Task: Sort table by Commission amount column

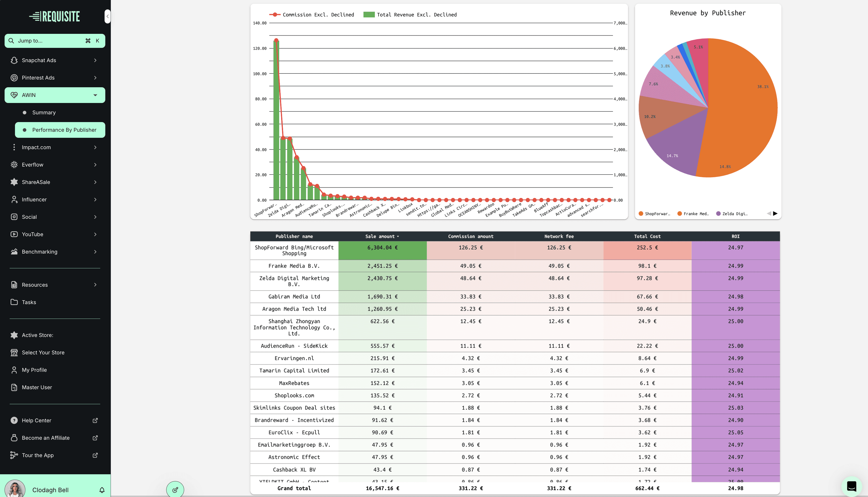Action: pos(470,236)
